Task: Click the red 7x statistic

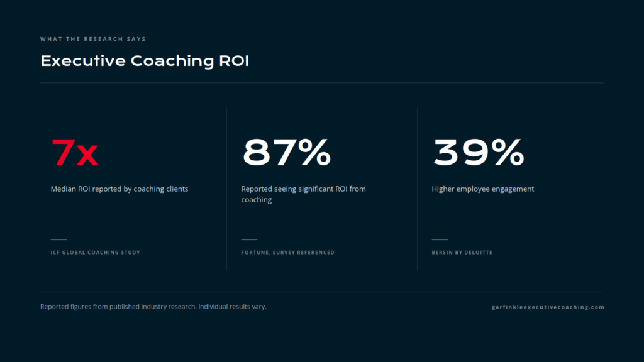Action: (x=74, y=152)
